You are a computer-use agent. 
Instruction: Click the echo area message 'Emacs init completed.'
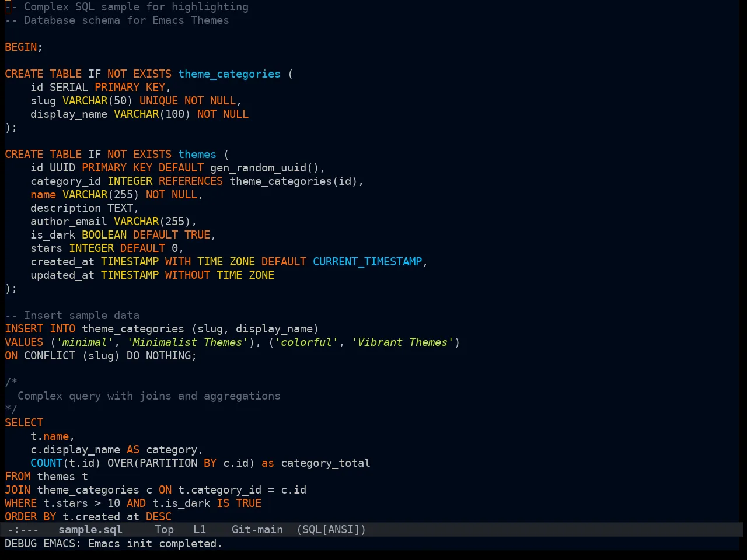[155, 543]
